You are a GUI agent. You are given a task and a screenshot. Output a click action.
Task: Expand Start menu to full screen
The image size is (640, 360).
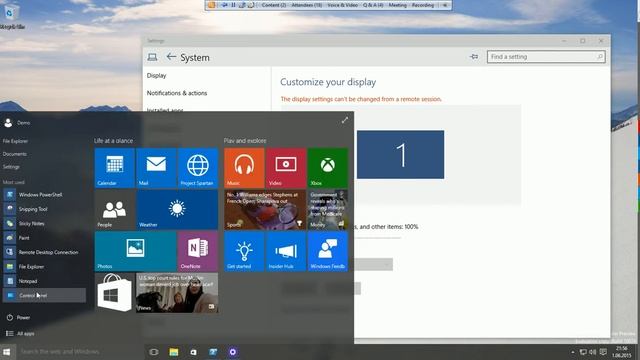345,120
